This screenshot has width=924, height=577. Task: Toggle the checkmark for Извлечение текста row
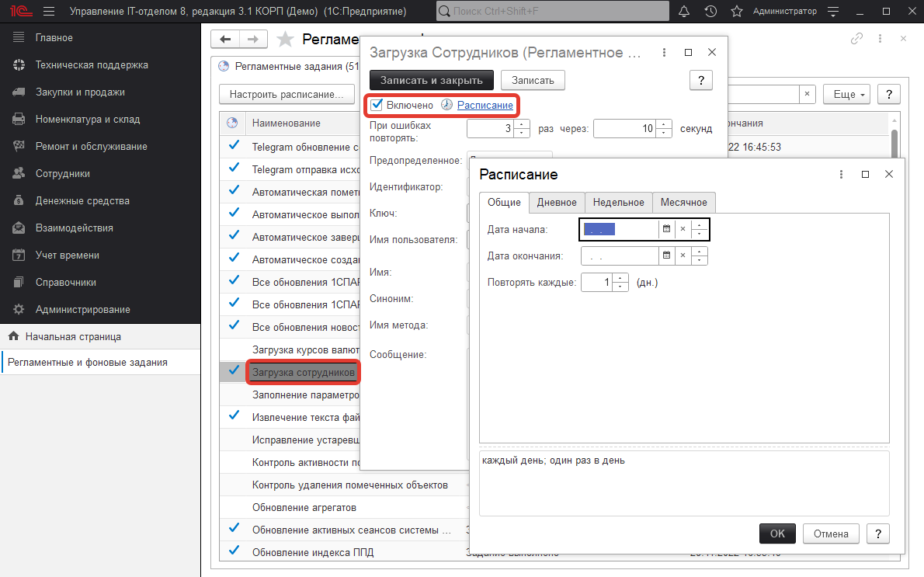pyautogui.click(x=233, y=415)
